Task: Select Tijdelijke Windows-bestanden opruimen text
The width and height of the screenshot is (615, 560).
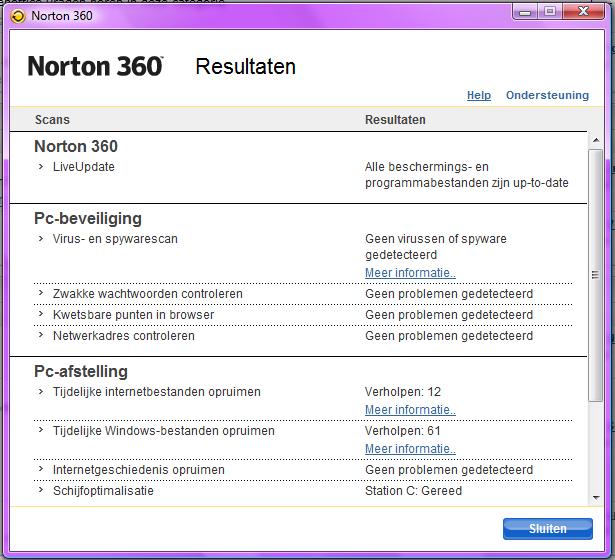Action: point(164,431)
